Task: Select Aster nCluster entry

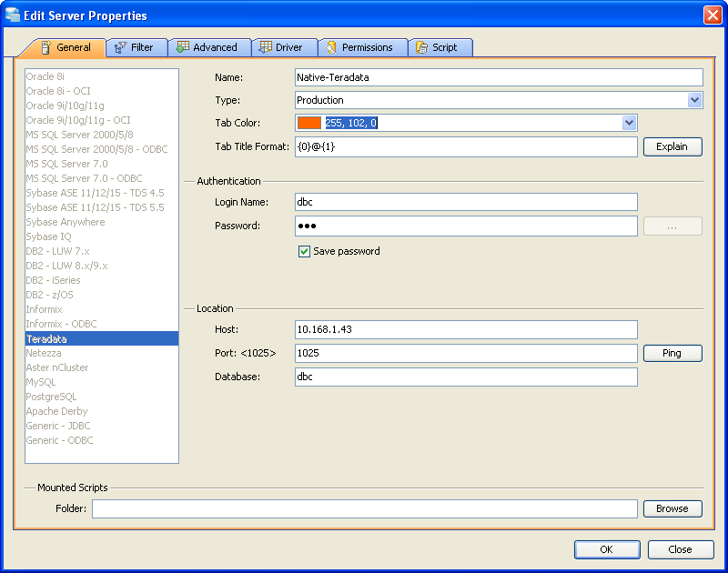Action: [102, 367]
